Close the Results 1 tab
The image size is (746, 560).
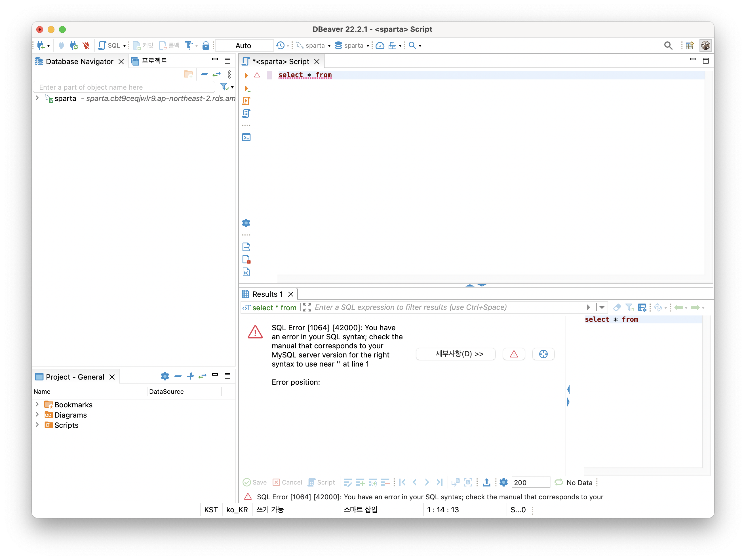[x=291, y=294]
